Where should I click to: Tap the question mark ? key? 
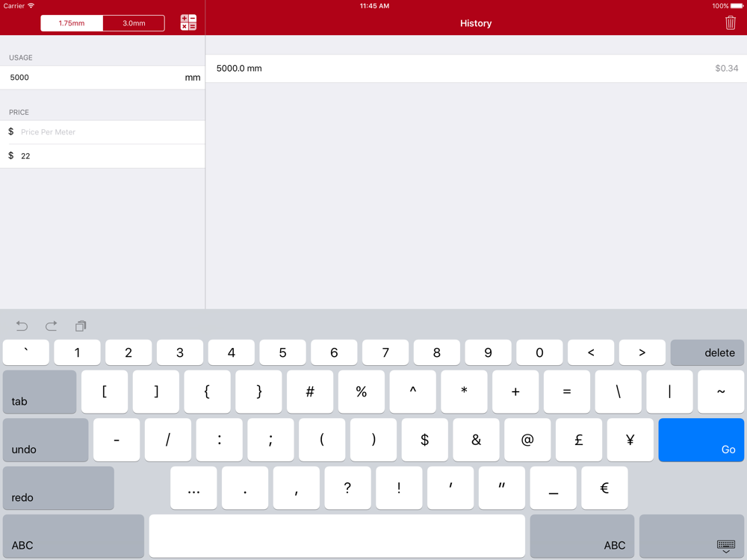pos(348,488)
